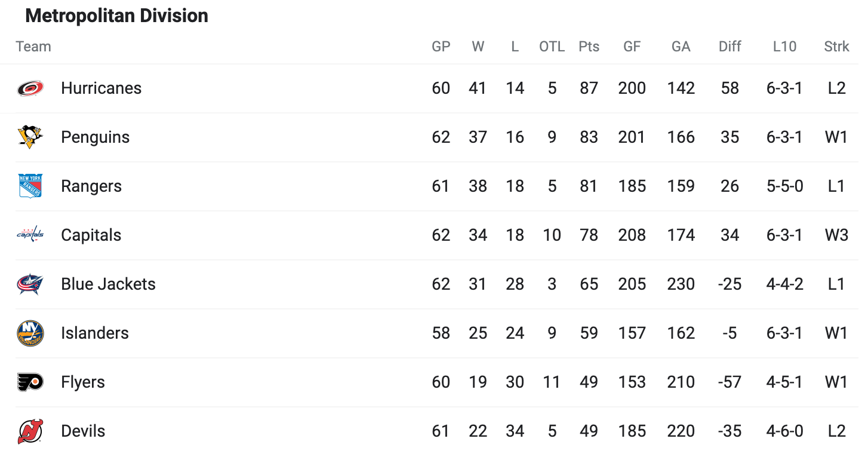868x460 pixels.
Task: Select the Islanders team name
Action: coord(94,333)
